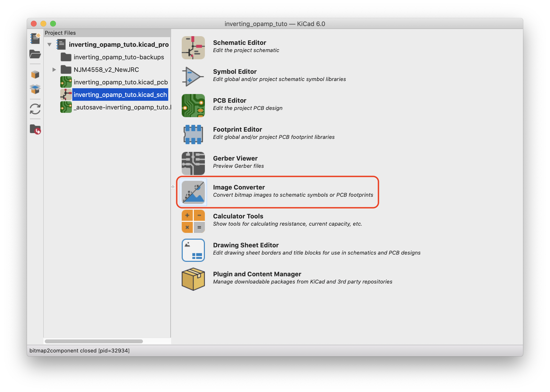Viewport: 550px width, 392px height.
Task: Collapse the inverting_opamp_tuto.kicad_pro tree
Action: click(49, 45)
